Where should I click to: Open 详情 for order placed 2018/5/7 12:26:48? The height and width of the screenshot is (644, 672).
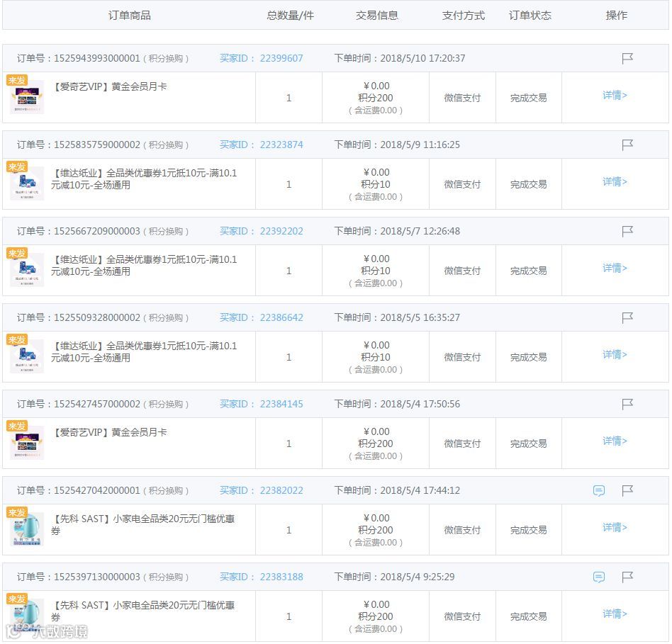click(x=615, y=269)
